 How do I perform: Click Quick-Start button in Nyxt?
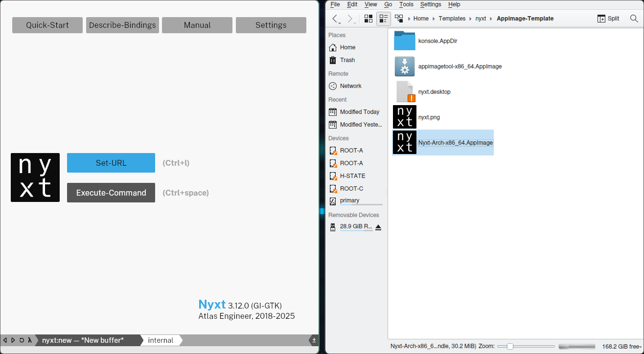point(47,25)
